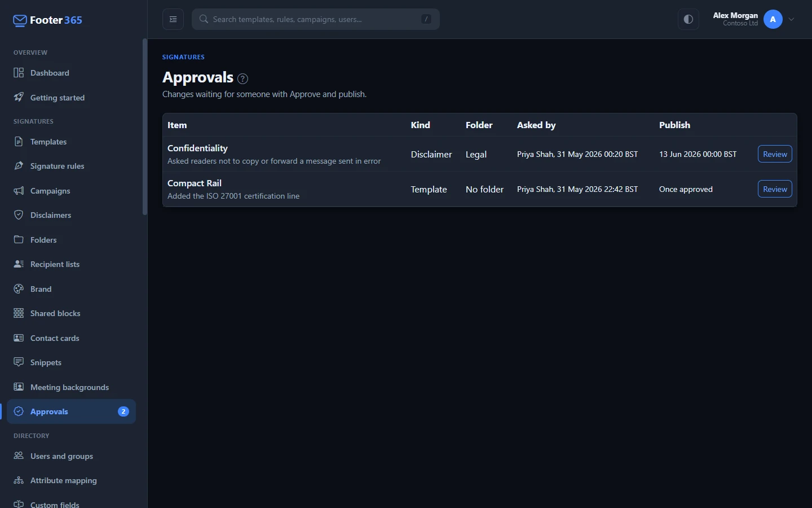
Task: Click the Signature rules pen icon
Action: (x=19, y=166)
